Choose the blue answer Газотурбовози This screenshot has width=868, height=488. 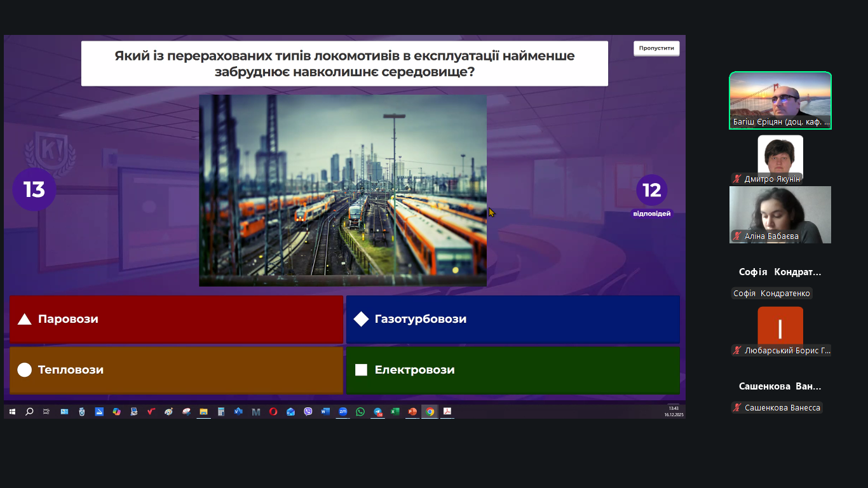click(513, 319)
